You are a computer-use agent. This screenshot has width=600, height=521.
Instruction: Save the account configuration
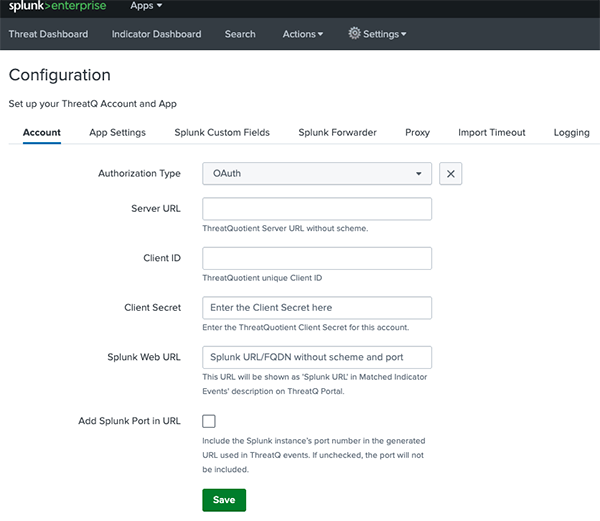coord(224,500)
